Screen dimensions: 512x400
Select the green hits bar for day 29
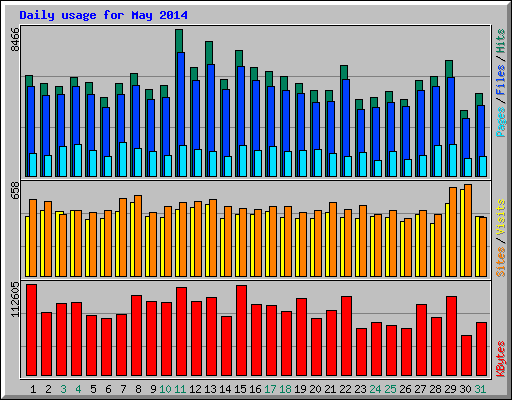coord(449,69)
